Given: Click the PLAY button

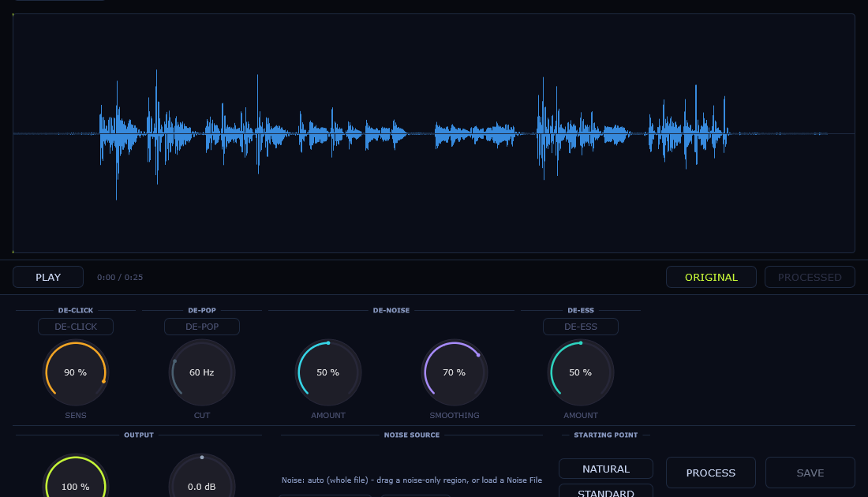Looking at the screenshot, I should coord(48,277).
